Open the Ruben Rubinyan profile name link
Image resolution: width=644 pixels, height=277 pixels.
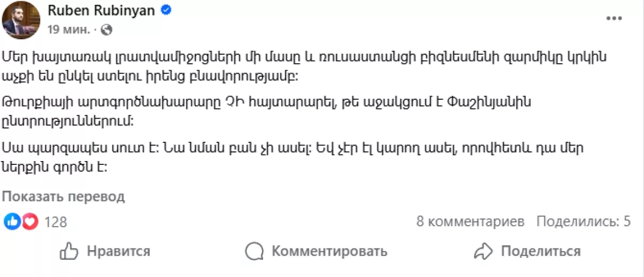(102, 10)
